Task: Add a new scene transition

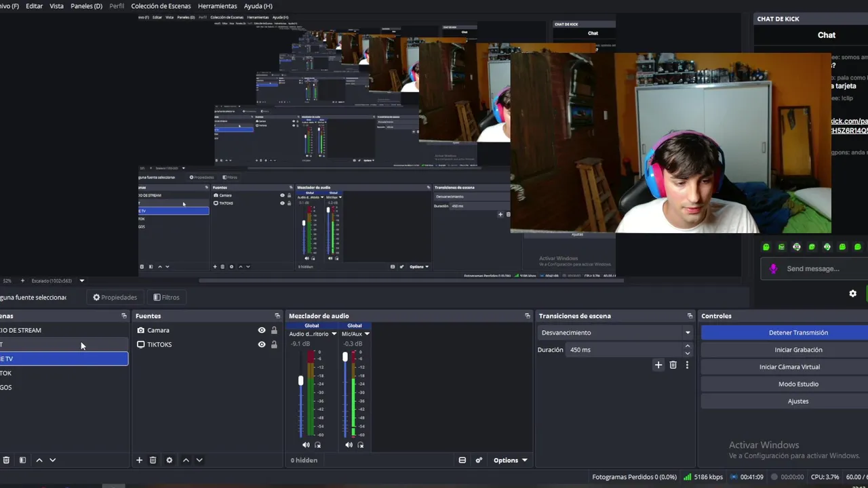Action: click(x=658, y=365)
